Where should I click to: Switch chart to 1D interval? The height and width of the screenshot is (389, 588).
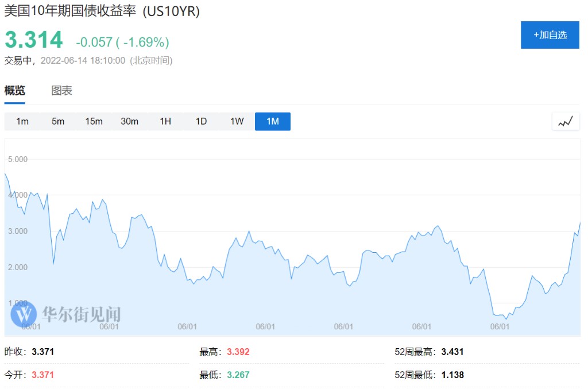click(x=201, y=121)
